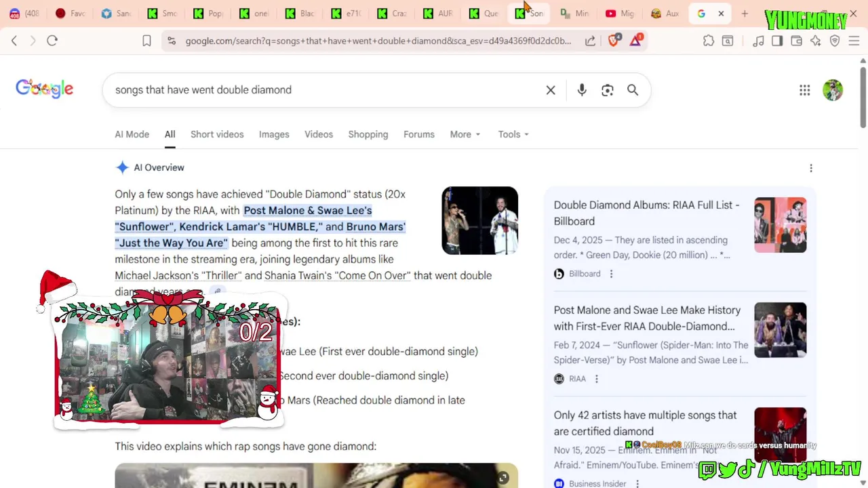Switch to the YouTube tab
The width and height of the screenshot is (868, 488).
point(618,14)
